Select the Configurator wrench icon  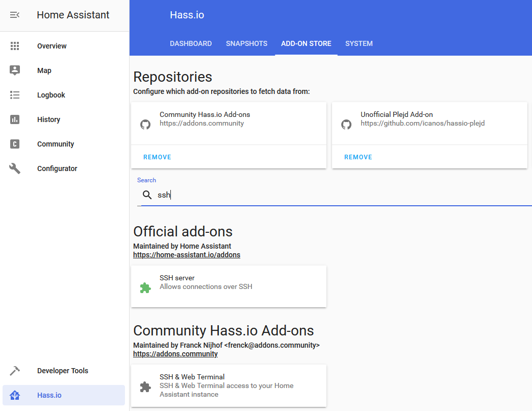pos(15,168)
